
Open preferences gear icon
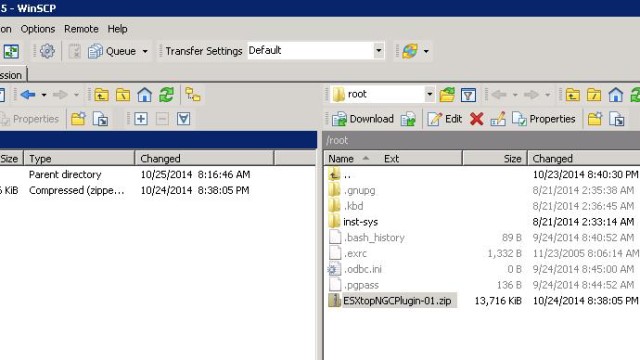click(47, 51)
